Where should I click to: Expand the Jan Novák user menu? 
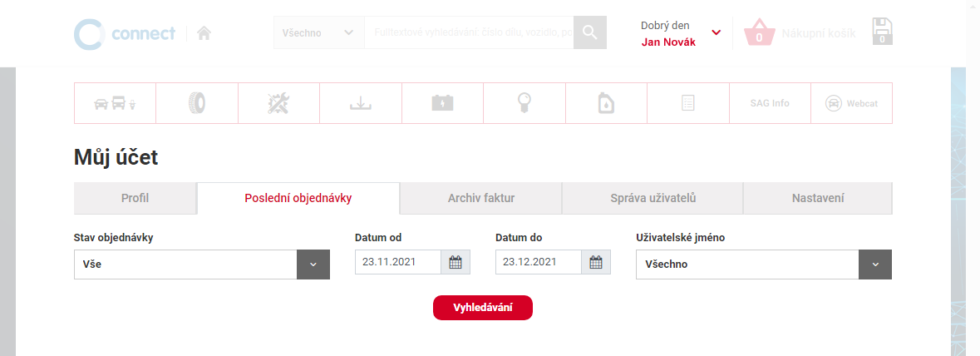[x=716, y=33]
